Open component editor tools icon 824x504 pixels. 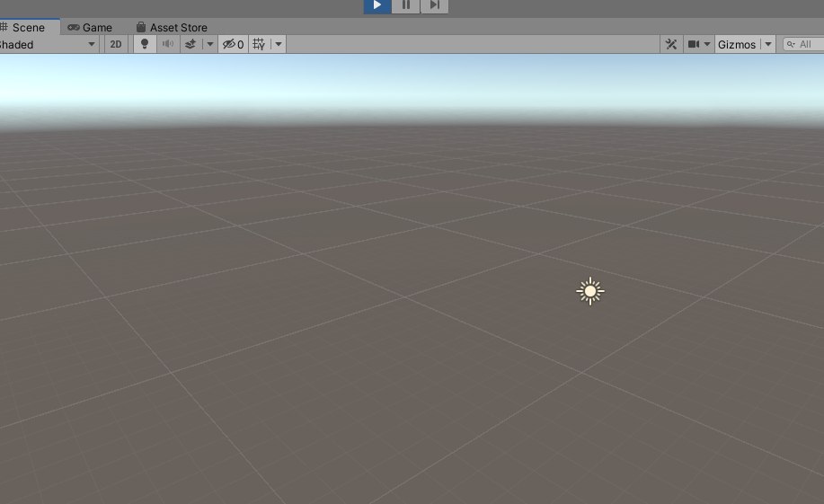(671, 45)
